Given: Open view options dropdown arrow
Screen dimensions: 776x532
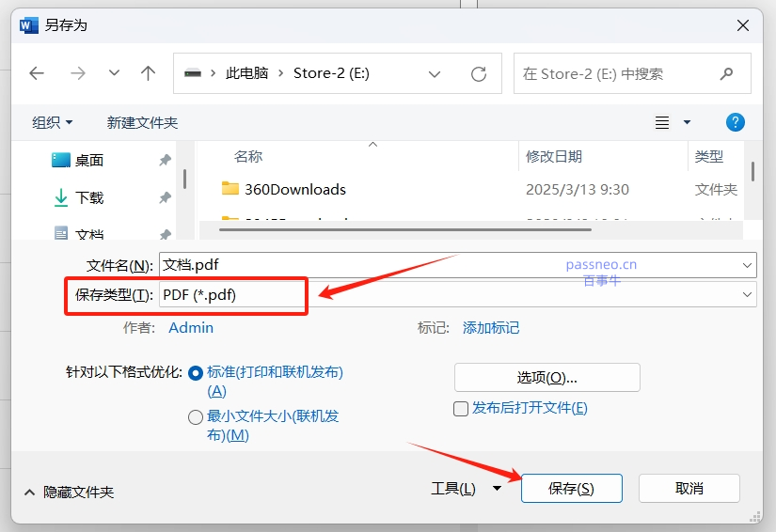Looking at the screenshot, I should pyautogui.click(x=687, y=122).
